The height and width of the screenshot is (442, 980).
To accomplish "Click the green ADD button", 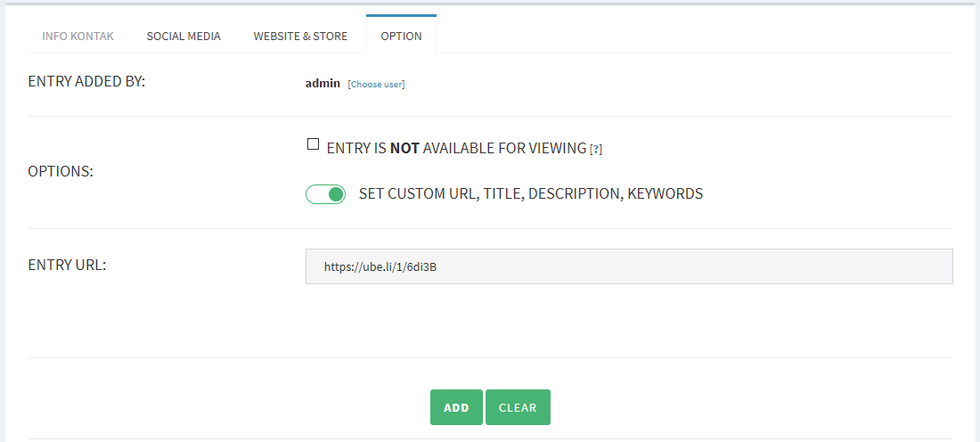I will click(456, 407).
